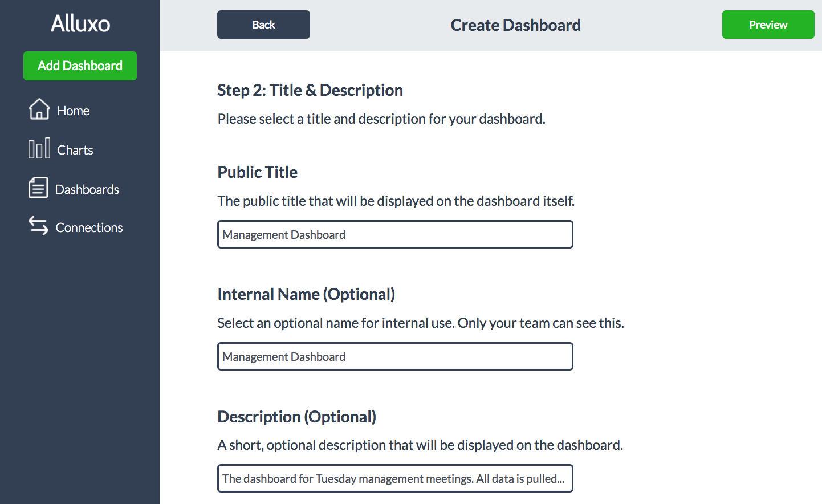Image resolution: width=822 pixels, height=504 pixels.
Task: Click the house icon in the sidebar
Action: point(39,109)
